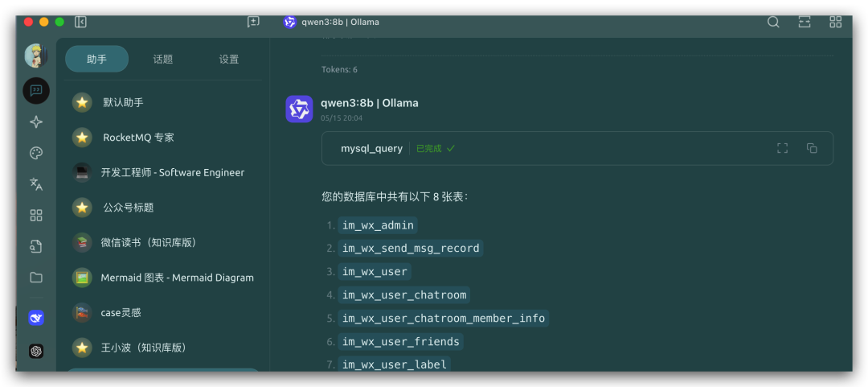This screenshot has height=387, width=868.
Task: Open the ChatGPT icon in the left rail
Action: tap(36, 351)
